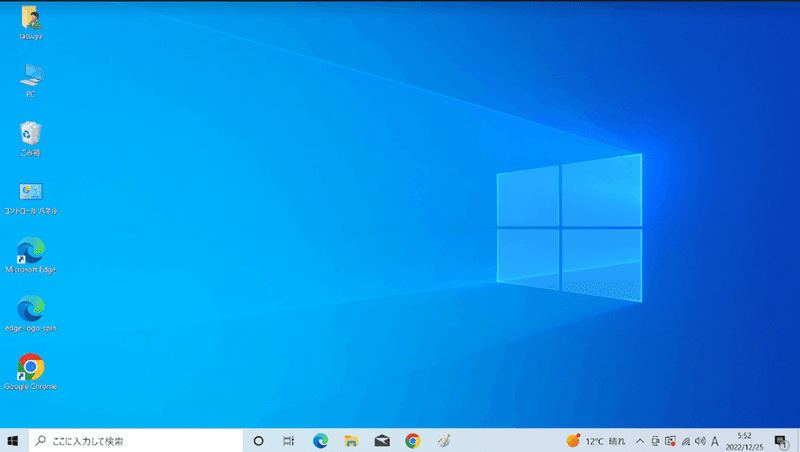Viewport: 800px width, 452px height.
Task: Open the Windows Start menu
Action: coord(13,441)
